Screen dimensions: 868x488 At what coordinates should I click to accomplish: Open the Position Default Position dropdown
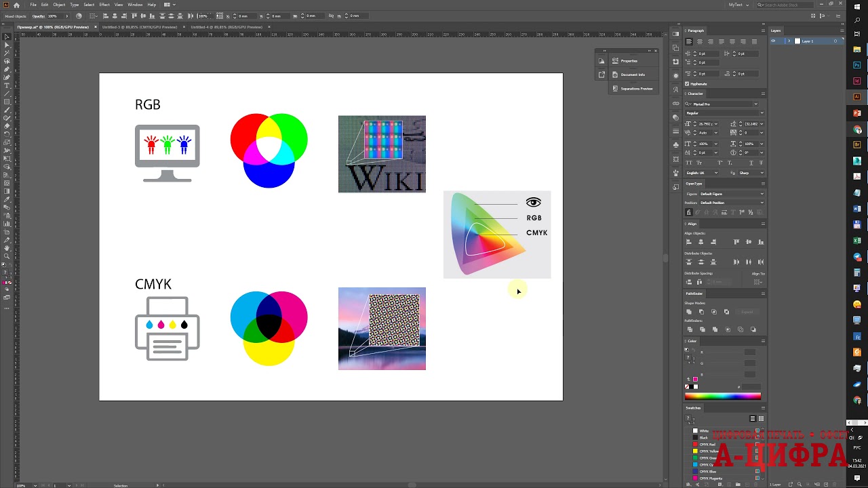(732, 203)
